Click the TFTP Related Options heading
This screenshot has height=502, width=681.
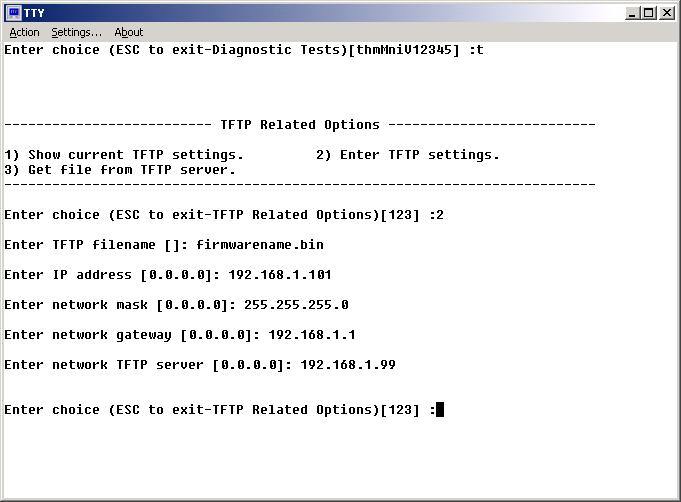[299, 125]
